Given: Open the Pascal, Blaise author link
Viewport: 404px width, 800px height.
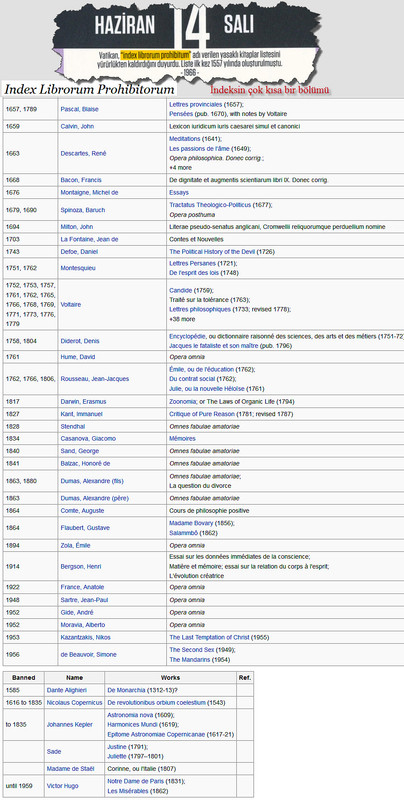Looking at the screenshot, I should pos(80,109).
